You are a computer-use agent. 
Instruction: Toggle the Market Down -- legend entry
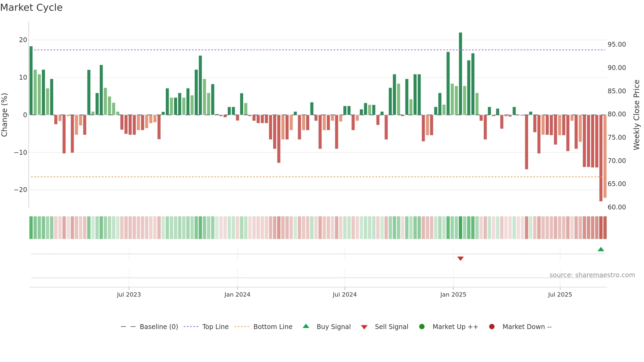click(x=520, y=327)
